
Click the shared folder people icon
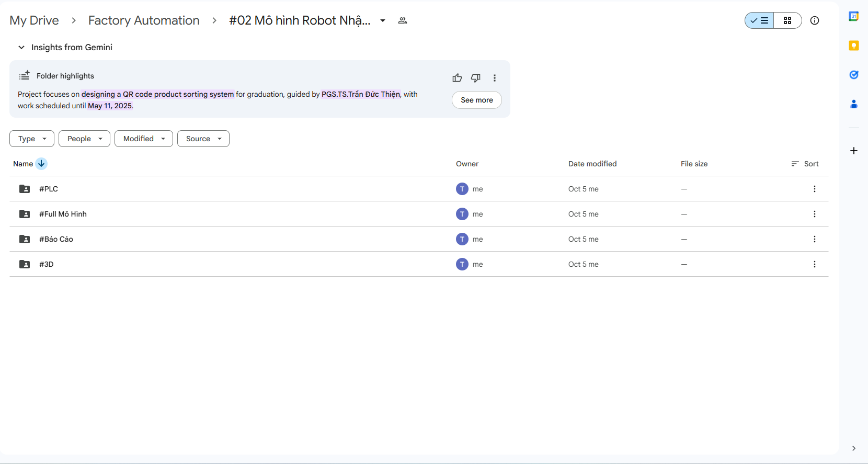[402, 20]
